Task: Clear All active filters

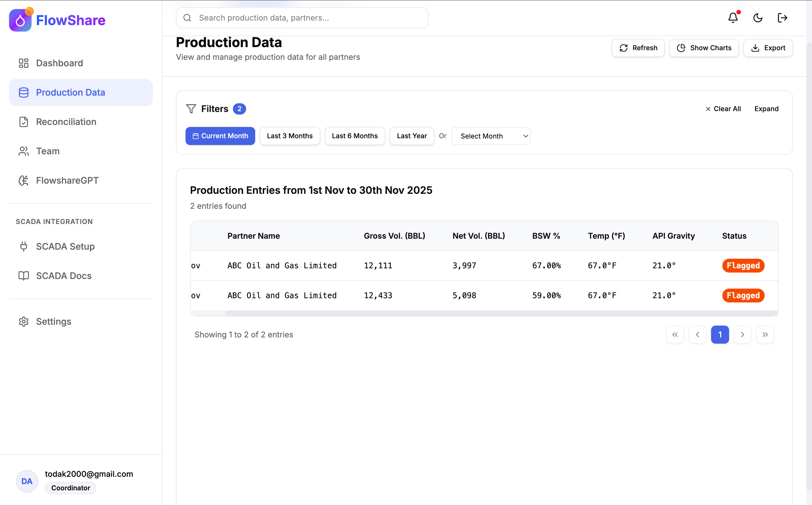Action: [723, 109]
